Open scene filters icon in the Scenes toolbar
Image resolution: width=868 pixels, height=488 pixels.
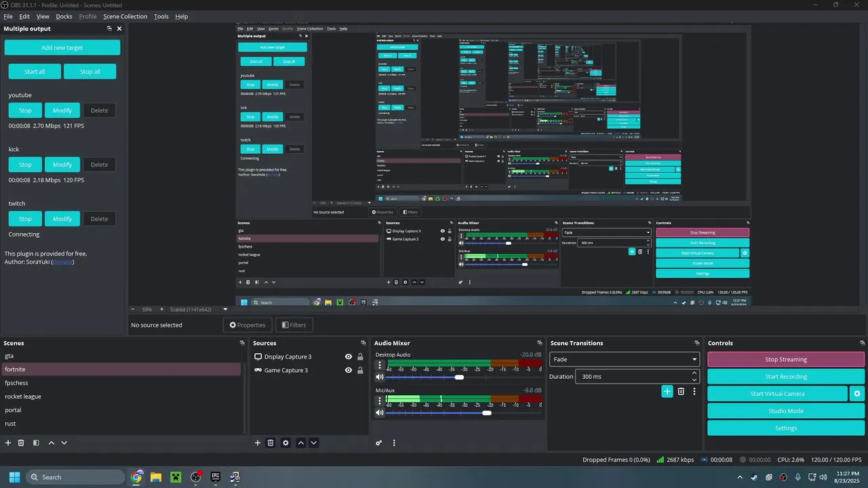coord(36,443)
